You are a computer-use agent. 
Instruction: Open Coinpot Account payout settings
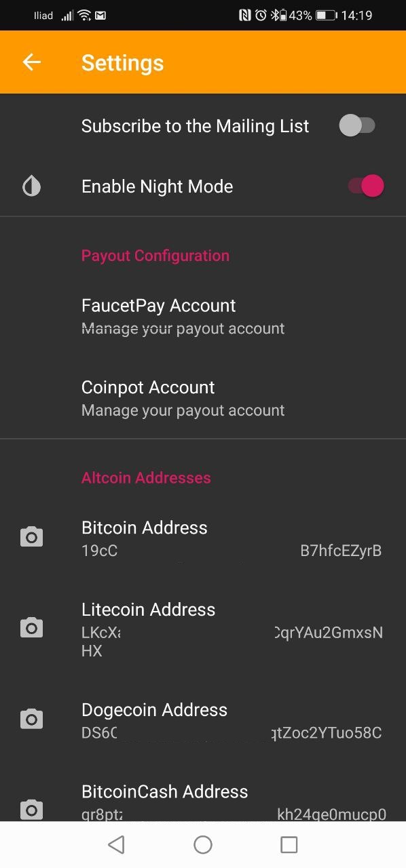pyautogui.click(x=203, y=398)
